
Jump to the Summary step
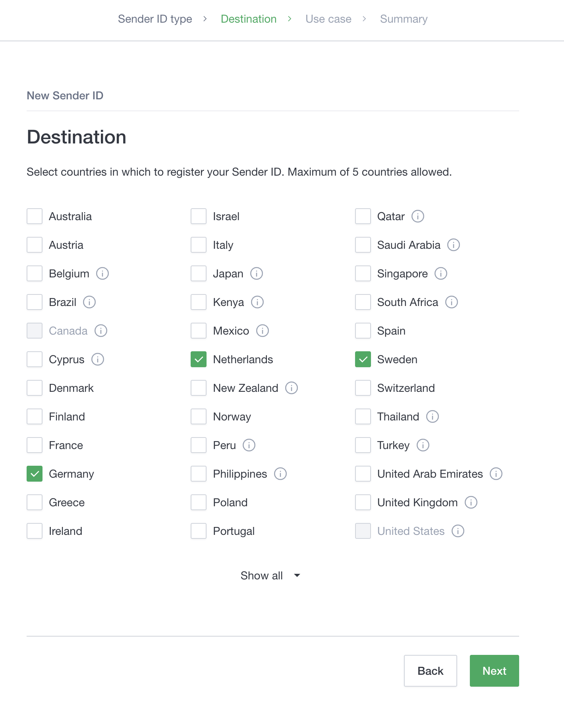[404, 19]
